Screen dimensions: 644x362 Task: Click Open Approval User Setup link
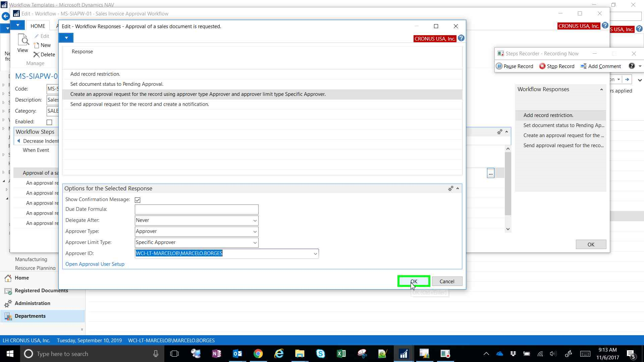[95, 264]
